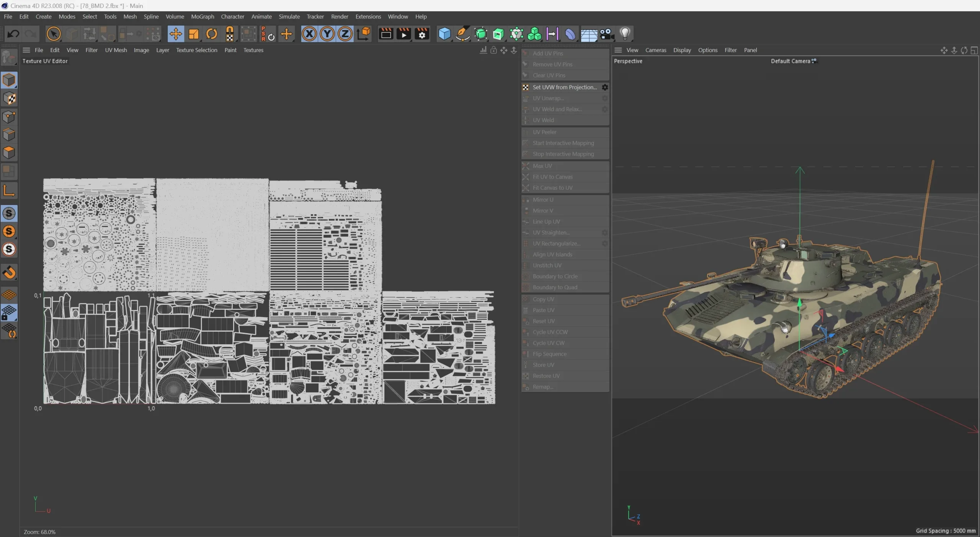
Task: Click the blue Cube primitive icon
Action: point(444,34)
